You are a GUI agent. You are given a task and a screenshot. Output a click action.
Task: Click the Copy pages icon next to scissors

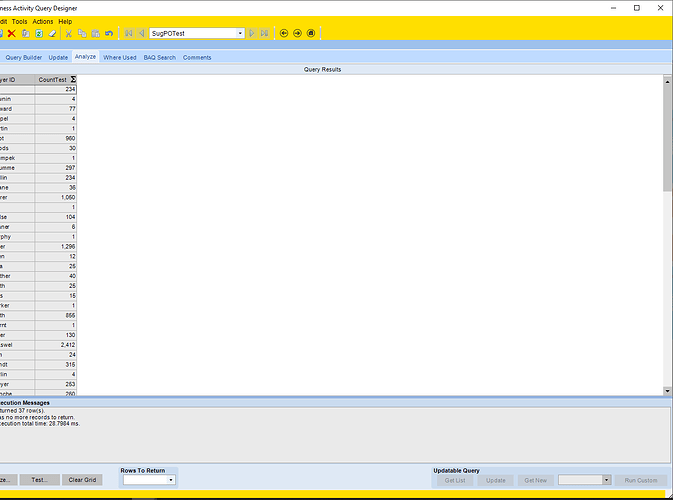(82, 33)
